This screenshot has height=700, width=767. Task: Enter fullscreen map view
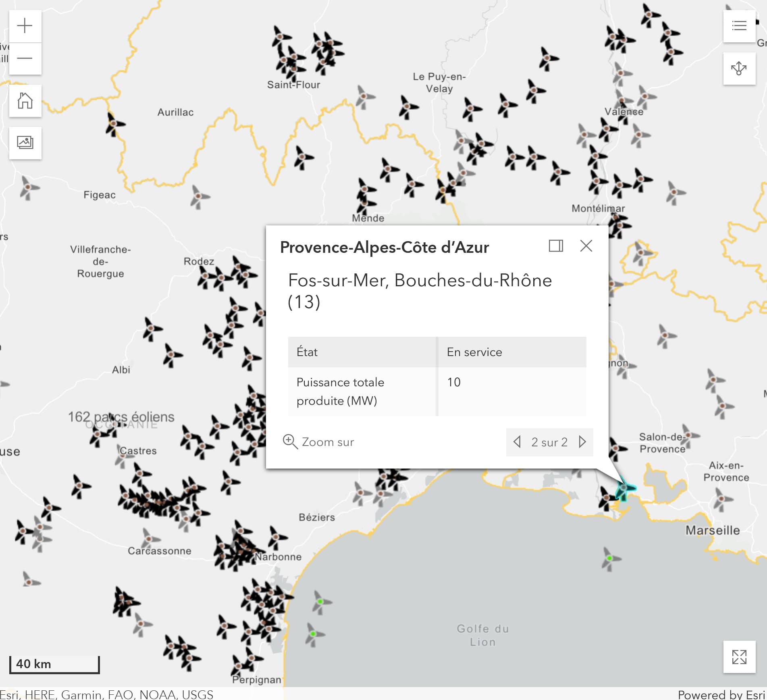[x=739, y=657]
